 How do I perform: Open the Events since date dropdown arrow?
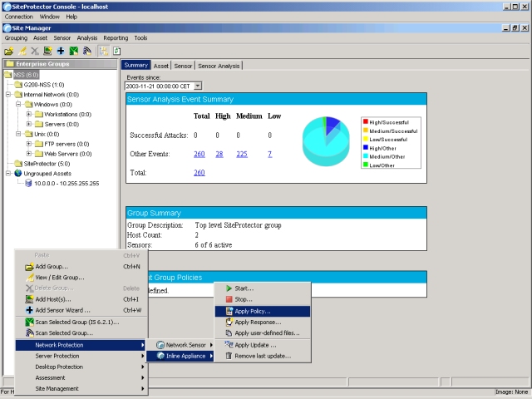click(x=198, y=86)
